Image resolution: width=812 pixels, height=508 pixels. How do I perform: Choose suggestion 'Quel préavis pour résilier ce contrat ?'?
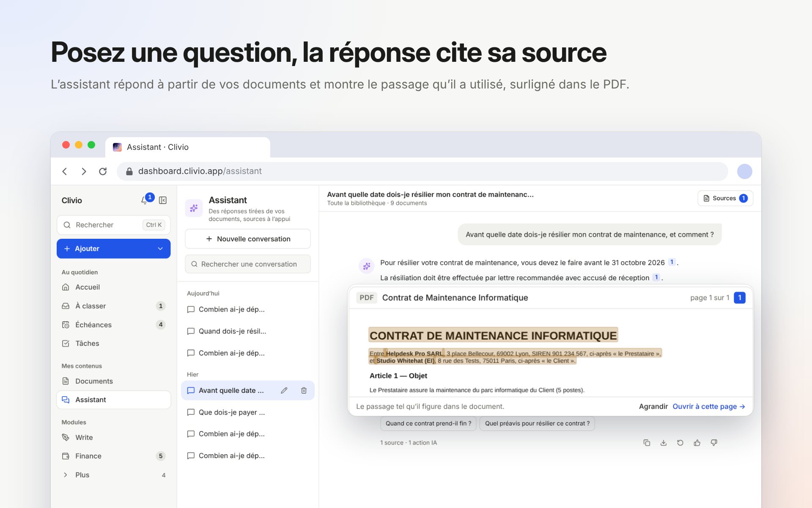537,423
